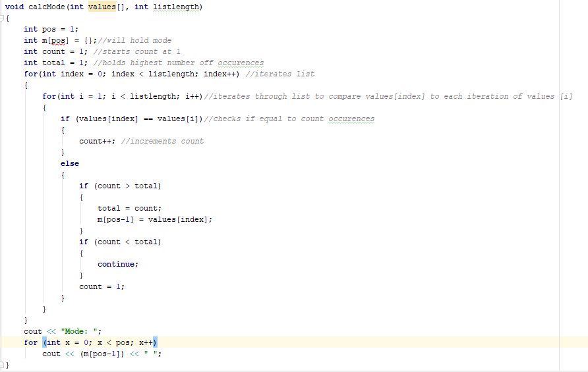Place cursor on 'index++' in outer loop
This screenshot has height=372, width=588.
pos(220,74)
